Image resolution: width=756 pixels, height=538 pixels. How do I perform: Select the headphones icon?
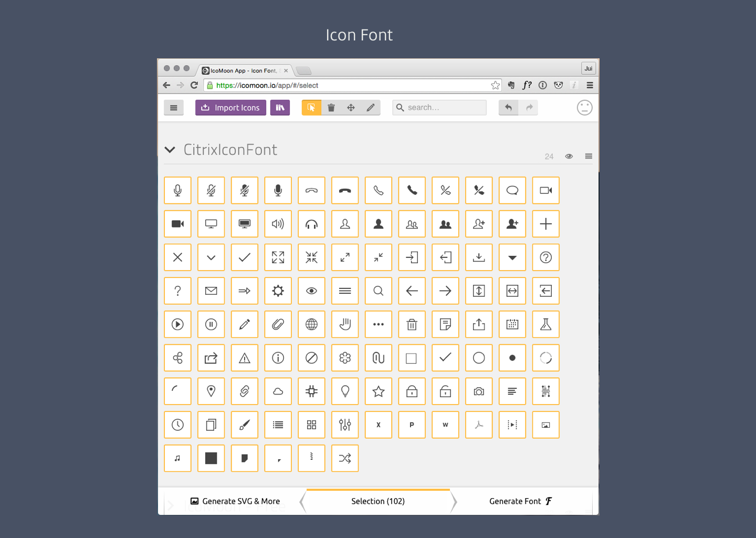point(311,224)
